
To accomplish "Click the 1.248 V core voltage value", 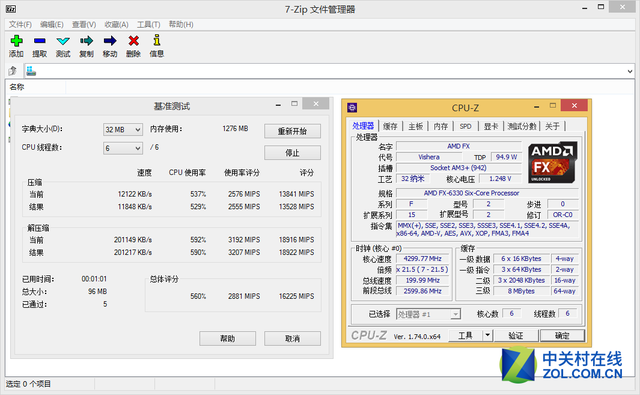I will pyautogui.click(x=500, y=179).
